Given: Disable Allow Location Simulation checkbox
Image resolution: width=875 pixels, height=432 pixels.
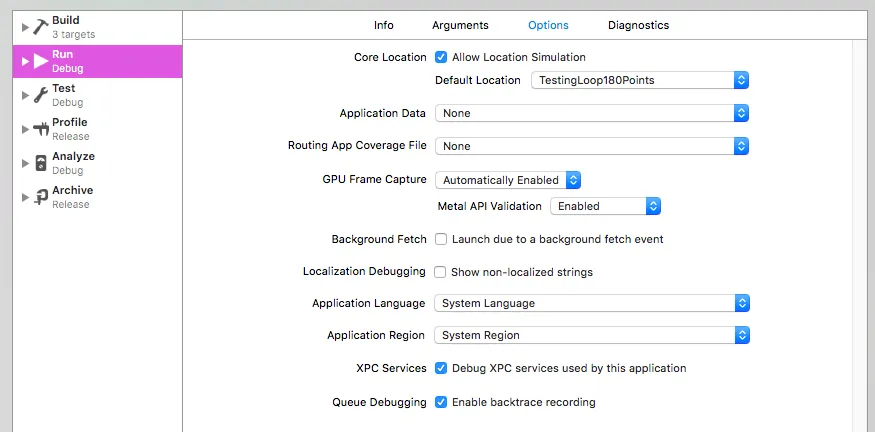Looking at the screenshot, I should [x=441, y=57].
